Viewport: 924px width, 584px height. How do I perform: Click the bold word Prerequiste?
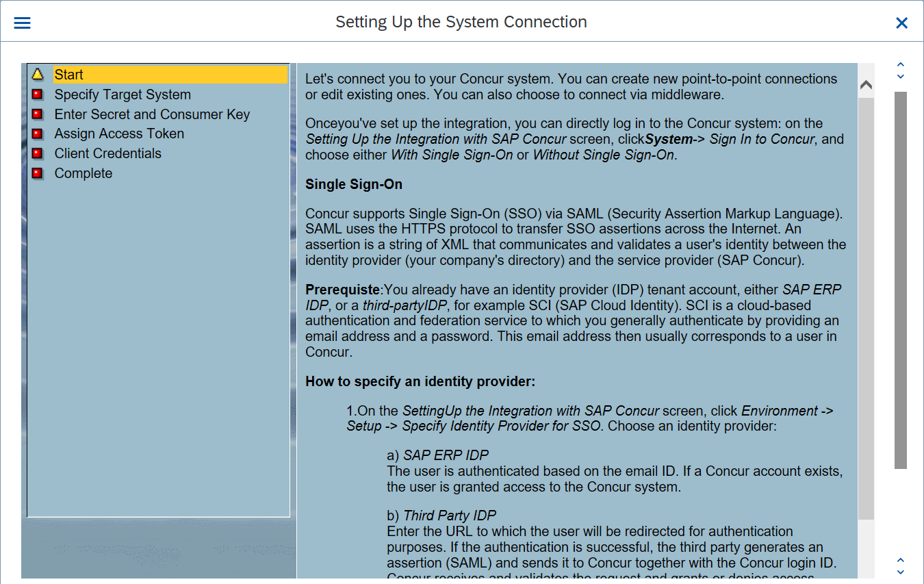343,290
